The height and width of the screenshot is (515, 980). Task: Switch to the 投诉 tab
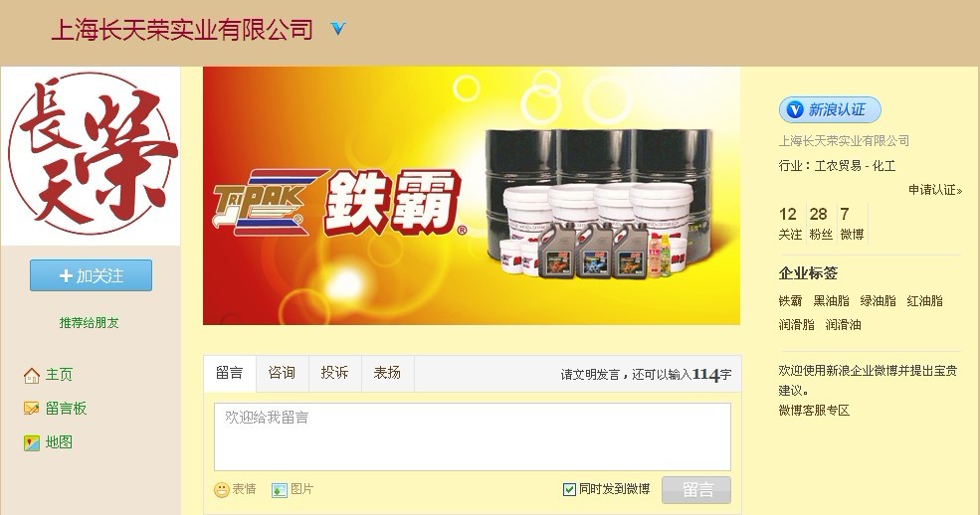(334, 373)
